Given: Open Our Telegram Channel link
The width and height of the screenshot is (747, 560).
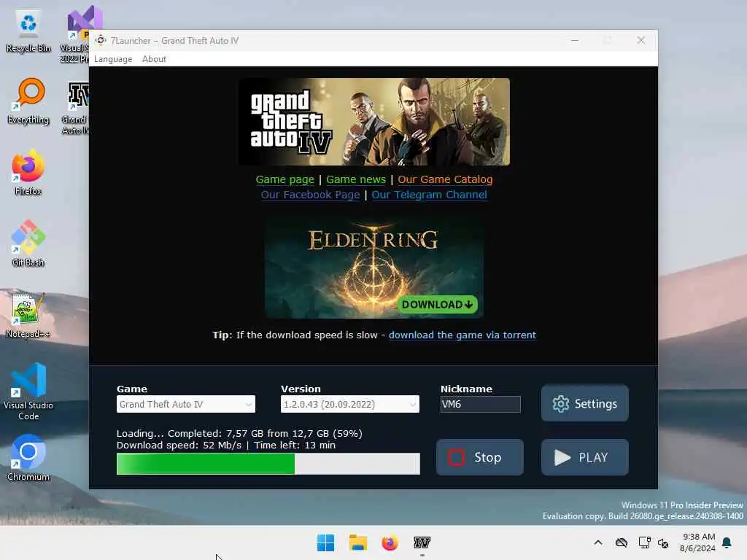Looking at the screenshot, I should coord(429,195).
